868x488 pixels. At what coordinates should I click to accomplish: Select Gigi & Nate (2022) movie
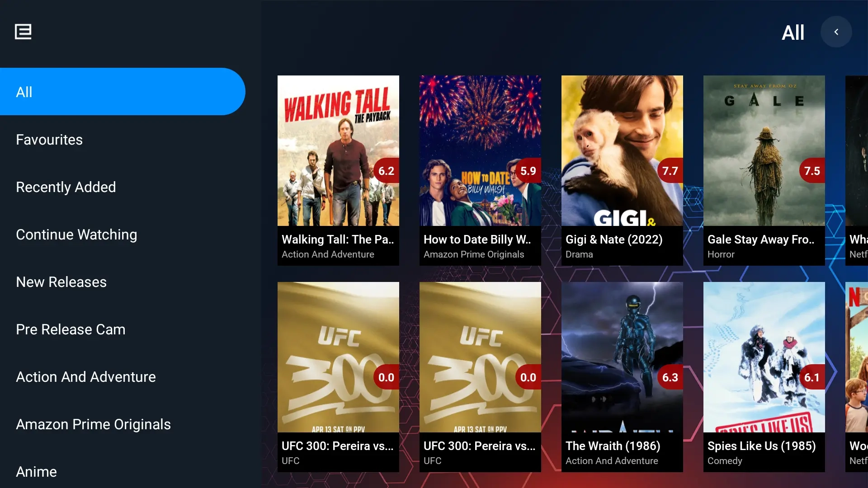pos(622,170)
